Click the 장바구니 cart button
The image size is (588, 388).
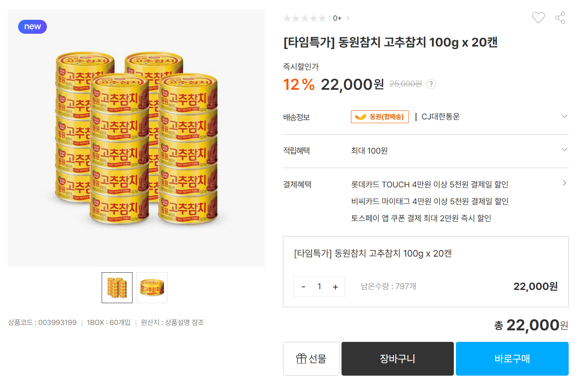coord(397,358)
